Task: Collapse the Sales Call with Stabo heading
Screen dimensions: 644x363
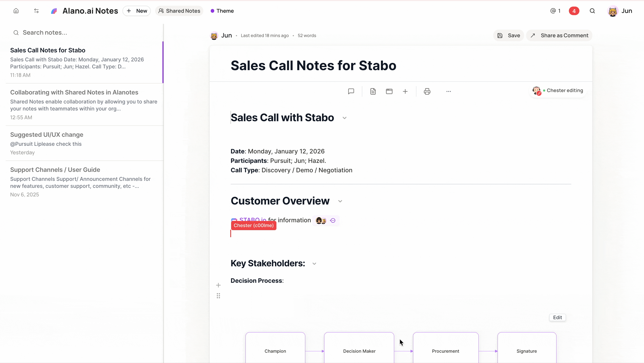Action: tap(345, 118)
